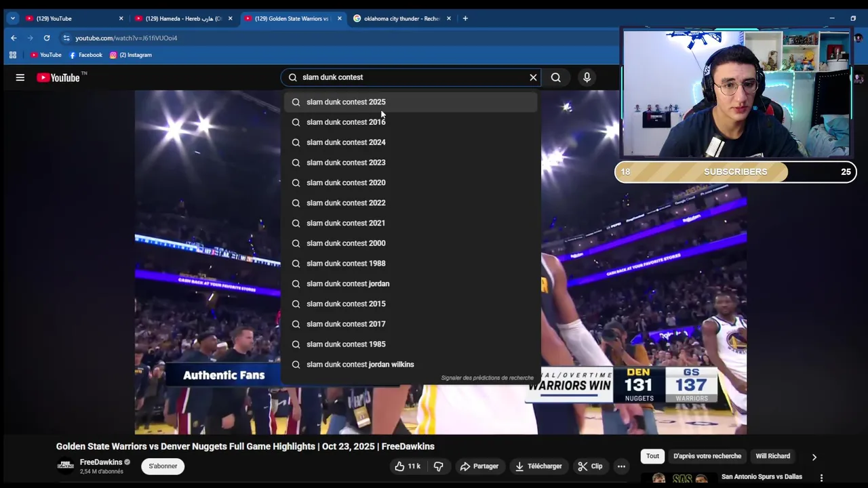Select the D'après votre recherche chip
Screen dimensions: 868x488
point(707,456)
